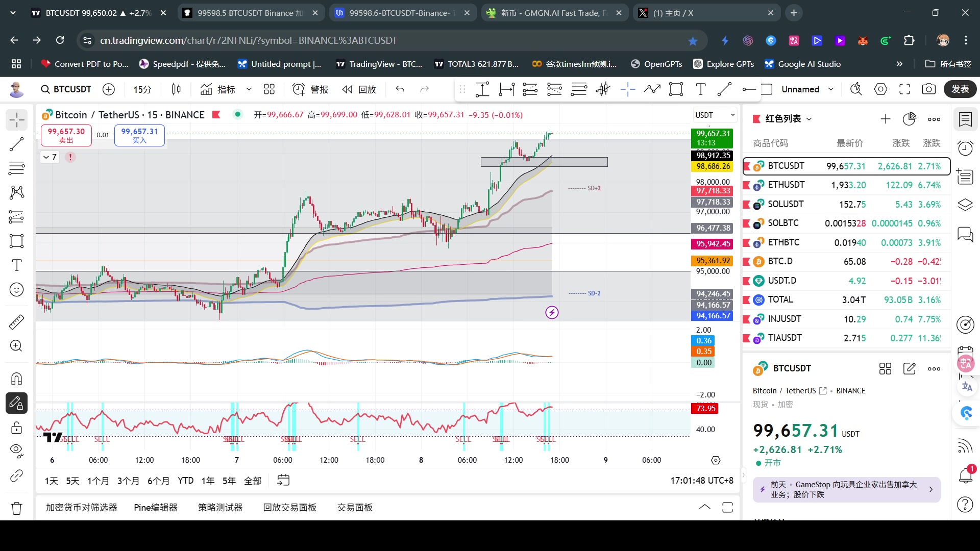Collapse the indicator legend showing 7
980x551 pixels.
tap(50, 157)
